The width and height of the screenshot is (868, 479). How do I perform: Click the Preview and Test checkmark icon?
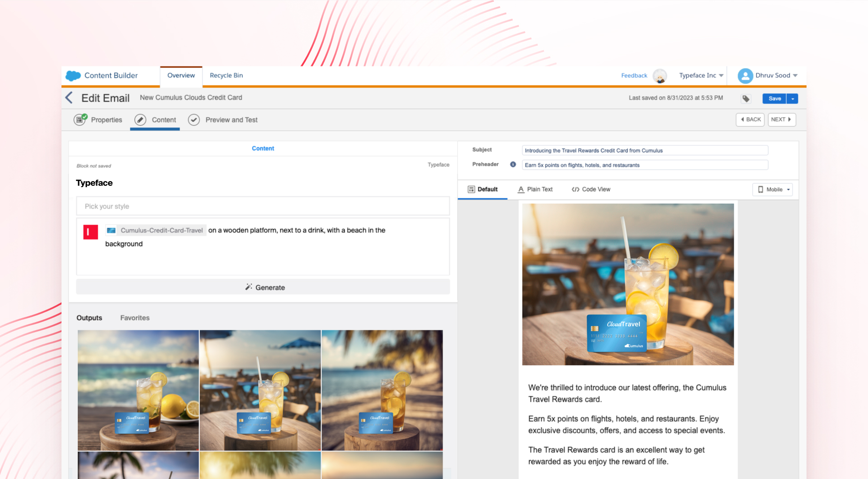pyautogui.click(x=193, y=120)
